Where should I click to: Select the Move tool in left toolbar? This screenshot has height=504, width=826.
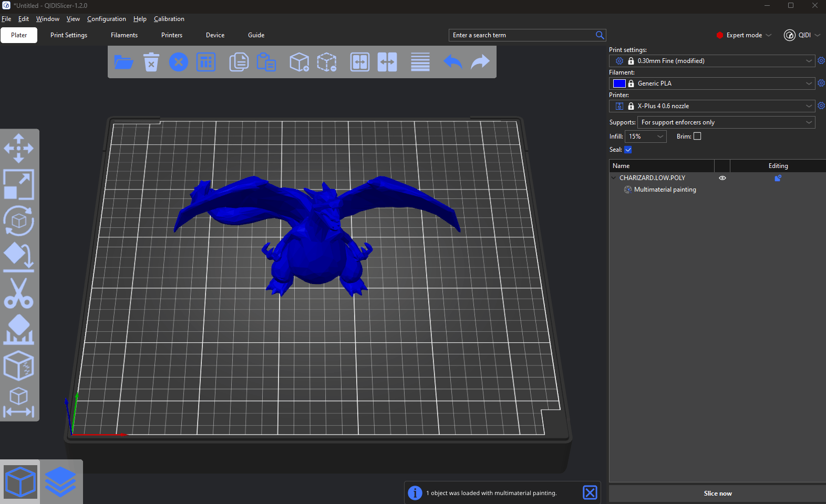(x=19, y=148)
